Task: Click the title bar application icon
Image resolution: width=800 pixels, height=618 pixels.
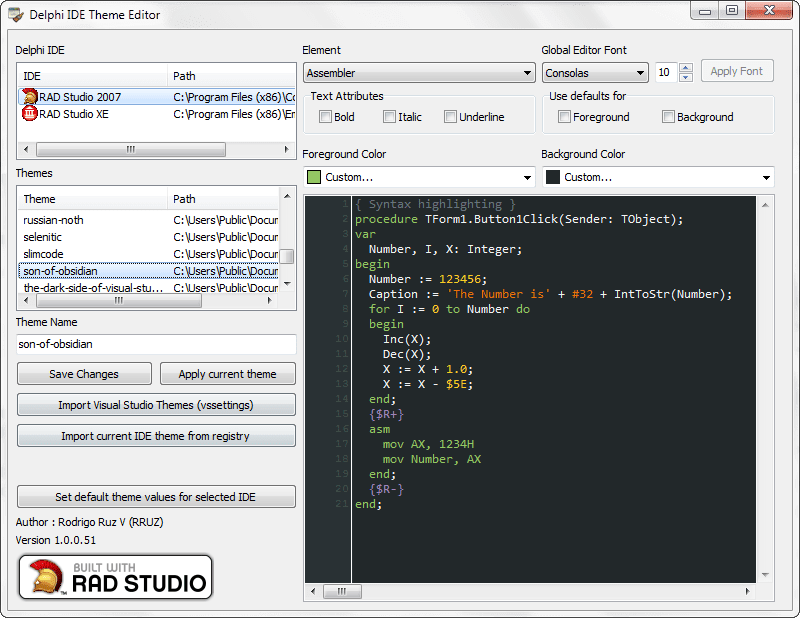Action: click(x=14, y=15)
